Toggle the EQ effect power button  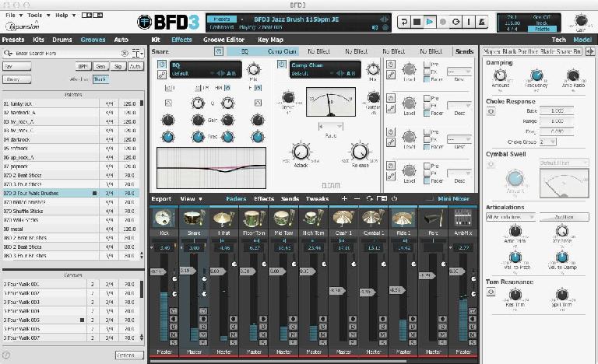162,65
